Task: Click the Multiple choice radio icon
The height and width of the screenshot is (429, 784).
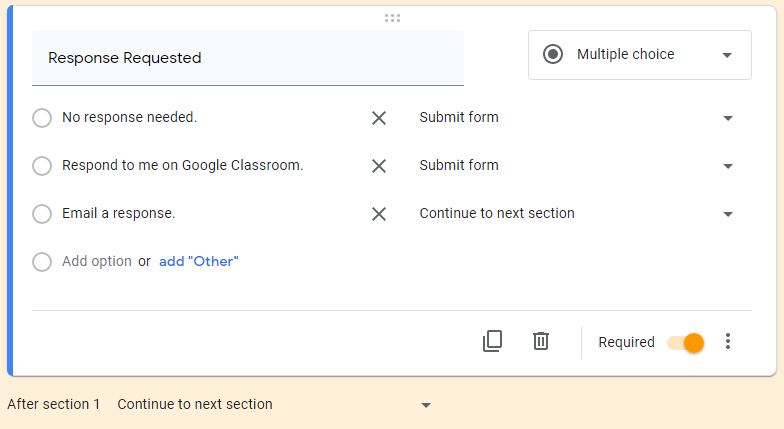Action: [x=553, y=55]
